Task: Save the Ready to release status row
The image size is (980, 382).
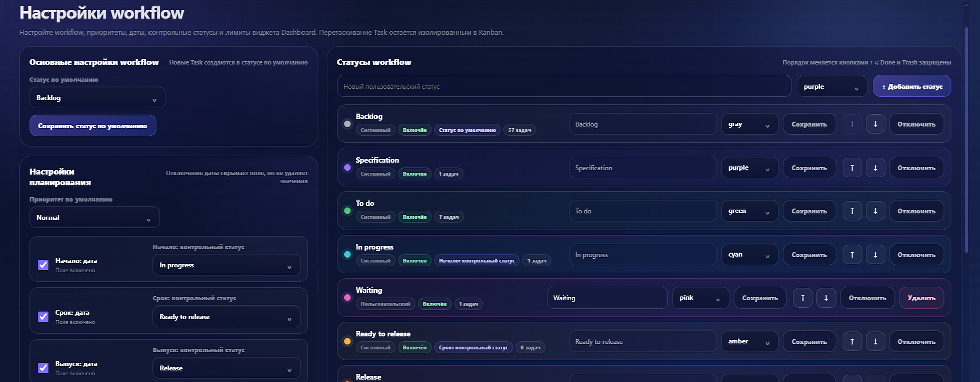Action: click(x=809, y=342)
